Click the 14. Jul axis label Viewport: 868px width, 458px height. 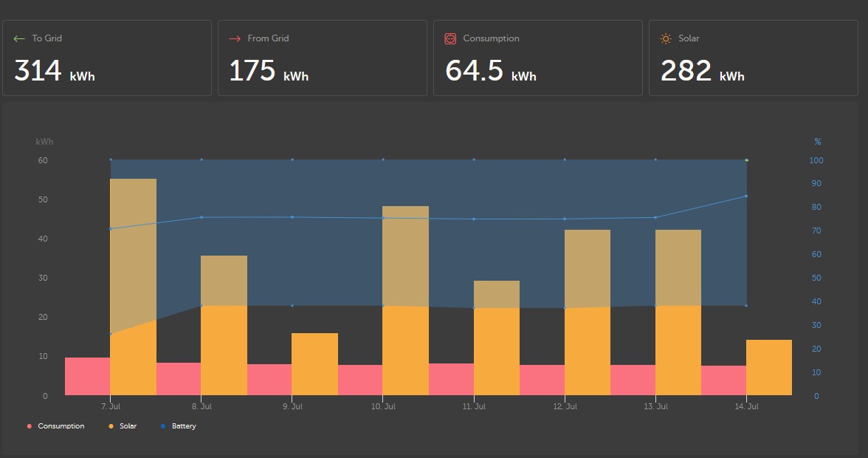point(746,406)
